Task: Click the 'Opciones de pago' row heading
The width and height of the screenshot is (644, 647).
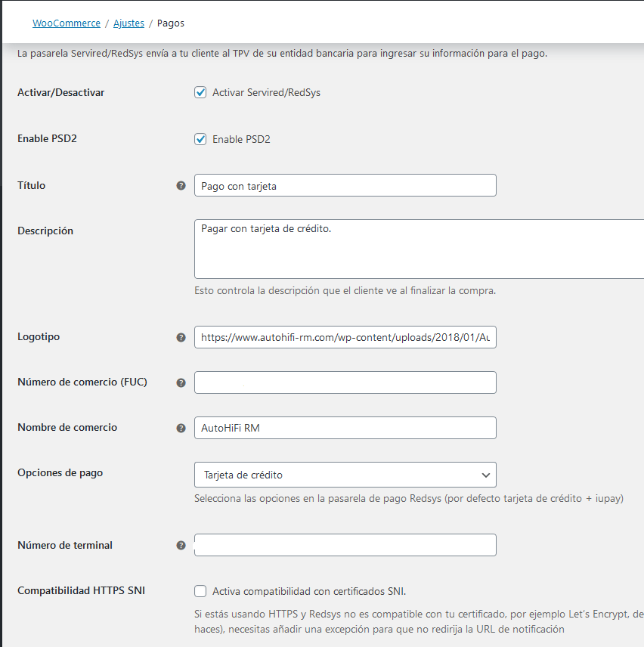Action: (x=60, y=473)
